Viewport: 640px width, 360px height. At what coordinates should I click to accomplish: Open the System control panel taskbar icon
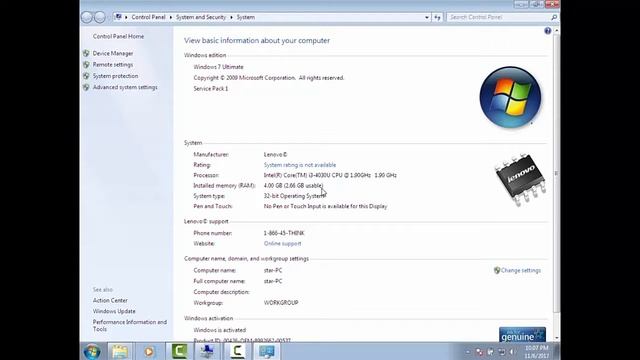click(x=267, y=351)
